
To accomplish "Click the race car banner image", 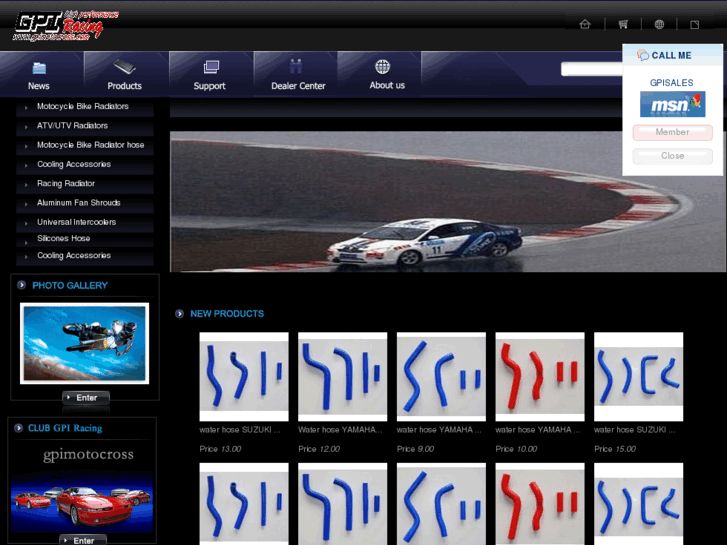I will (x=448, y=202).
